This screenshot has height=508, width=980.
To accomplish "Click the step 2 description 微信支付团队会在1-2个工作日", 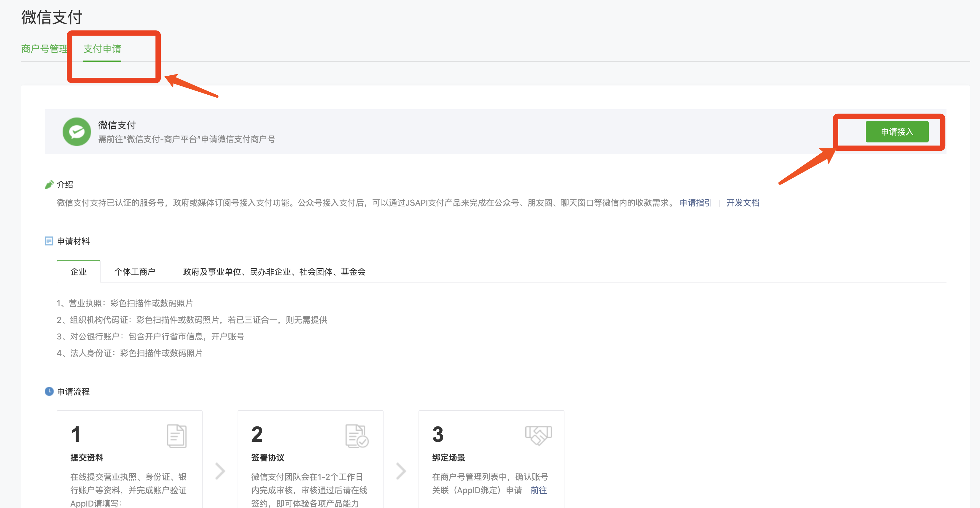I will coord(309,490).
